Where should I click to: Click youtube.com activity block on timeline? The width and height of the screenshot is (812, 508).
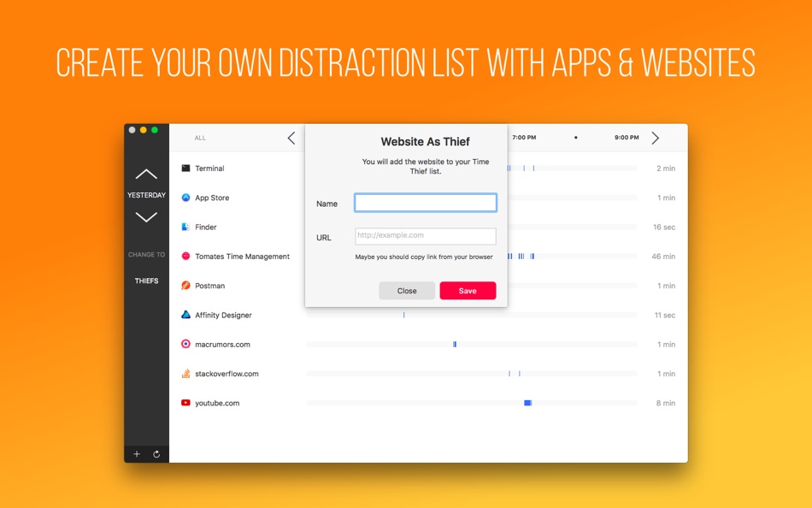point(527,403)
